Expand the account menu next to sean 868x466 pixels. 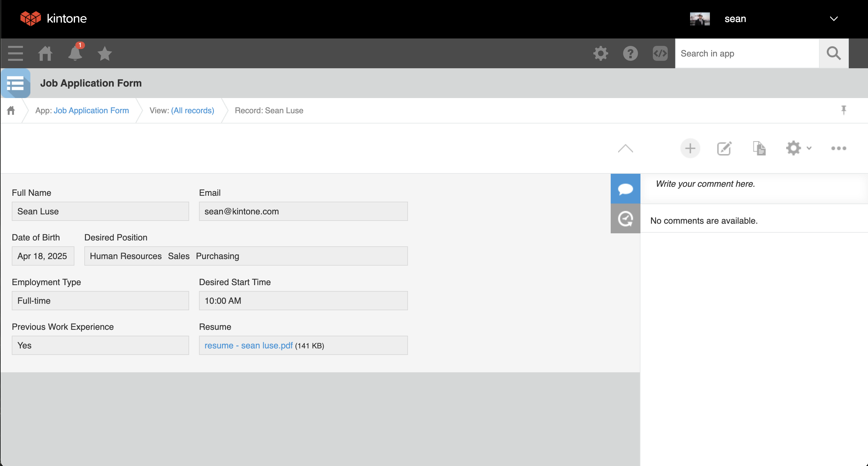click(x=834, y=19)
